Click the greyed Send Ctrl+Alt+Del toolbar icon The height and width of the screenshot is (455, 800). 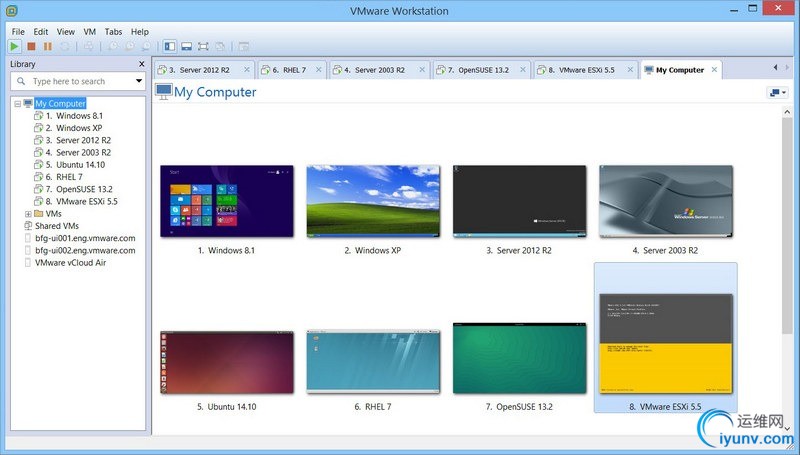click(89, 46)
